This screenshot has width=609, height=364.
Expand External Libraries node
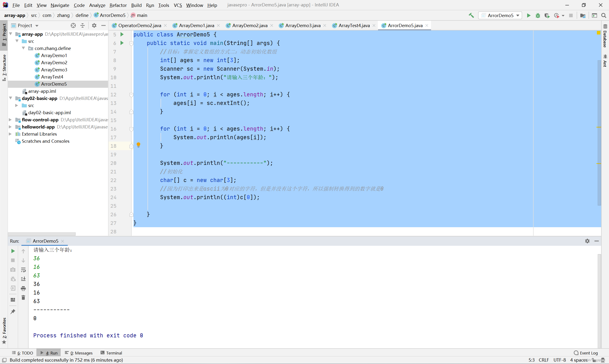coord(10,134)
